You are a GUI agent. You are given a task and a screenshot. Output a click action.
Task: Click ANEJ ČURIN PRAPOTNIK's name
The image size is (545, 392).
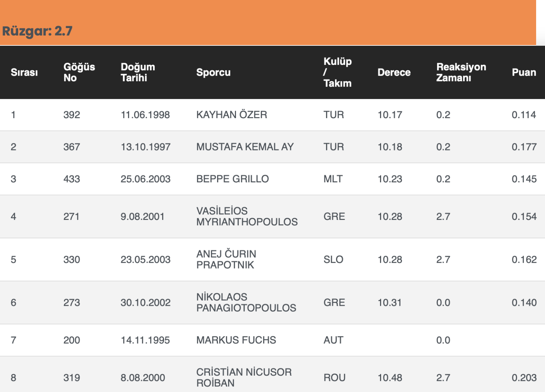click(x=226, y=259)
